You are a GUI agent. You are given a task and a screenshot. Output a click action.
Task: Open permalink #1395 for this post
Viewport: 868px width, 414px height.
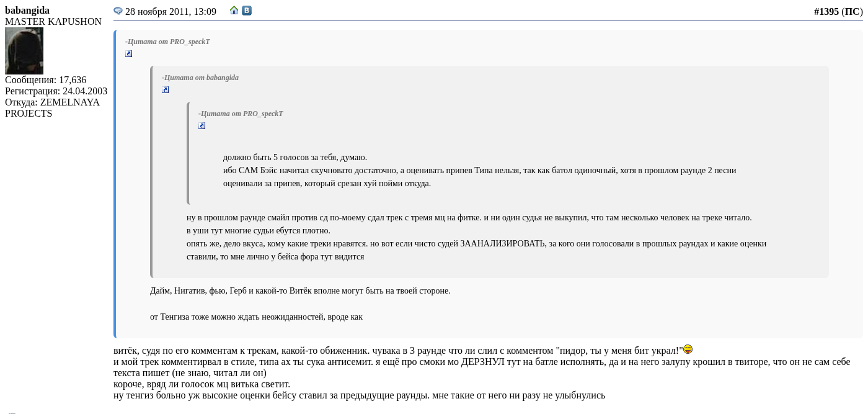click(x=826, y=12)
